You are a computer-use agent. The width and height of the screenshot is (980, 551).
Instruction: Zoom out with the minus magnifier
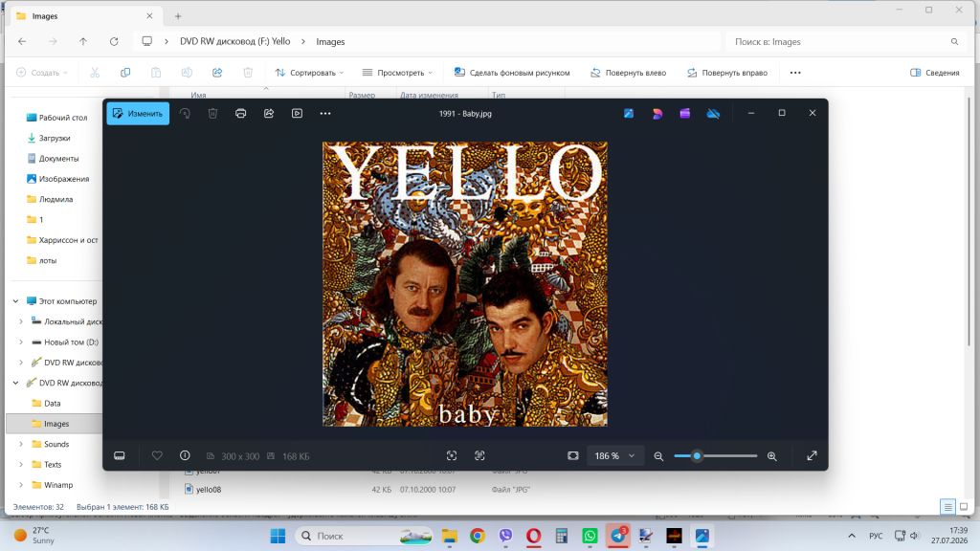(x=658, y=456)
